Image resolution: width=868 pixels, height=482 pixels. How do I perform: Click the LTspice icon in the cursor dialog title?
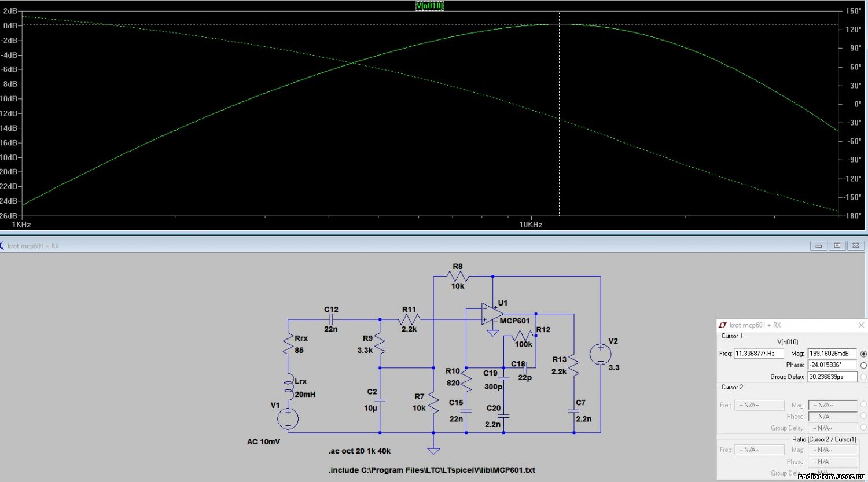pyautogui.click(x=722, y=325)
